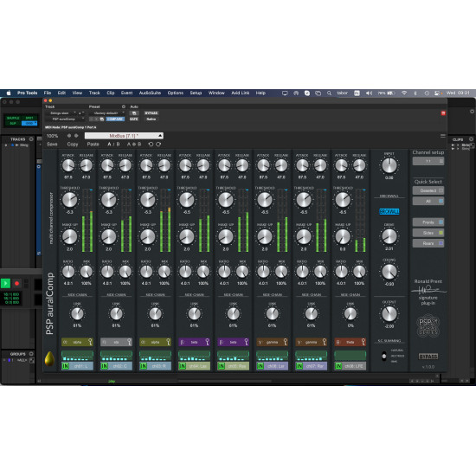Click the Spotlight search icon in menu bar
The image size is (476, 476).
(329, 93)
